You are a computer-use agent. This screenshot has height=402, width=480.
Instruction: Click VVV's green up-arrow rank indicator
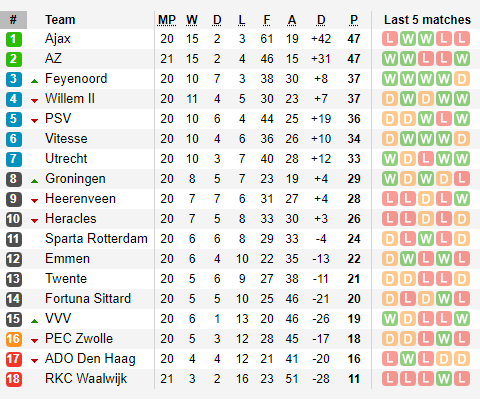(34, 321)
